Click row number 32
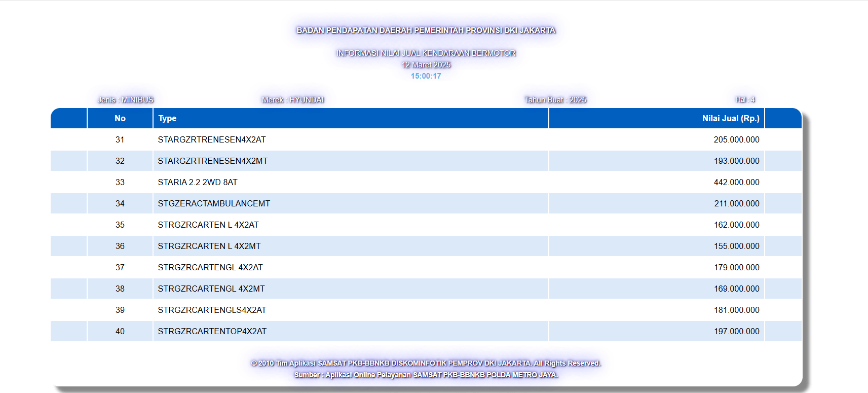The image size is (868, 393). [x=120, y=161]
